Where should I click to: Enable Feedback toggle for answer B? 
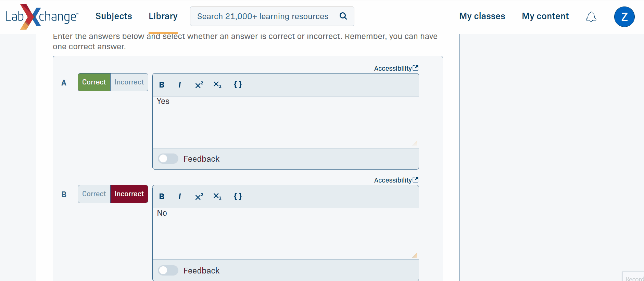(x=168, y=270)
